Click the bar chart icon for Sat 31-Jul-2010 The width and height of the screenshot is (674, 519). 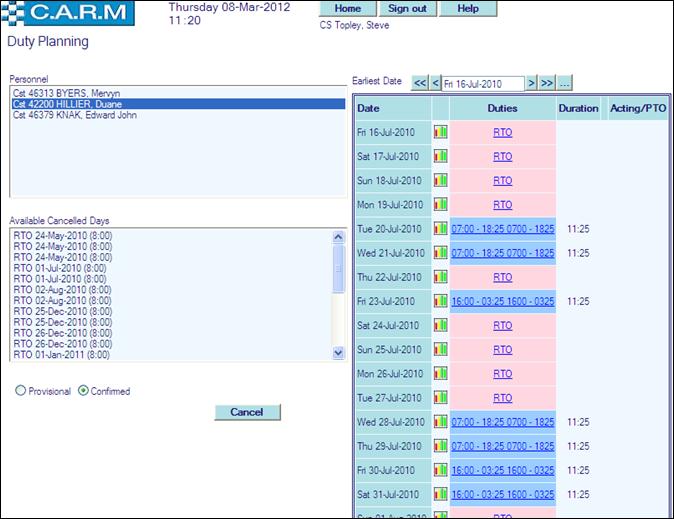pyautogui.click(x=440, y=494)
